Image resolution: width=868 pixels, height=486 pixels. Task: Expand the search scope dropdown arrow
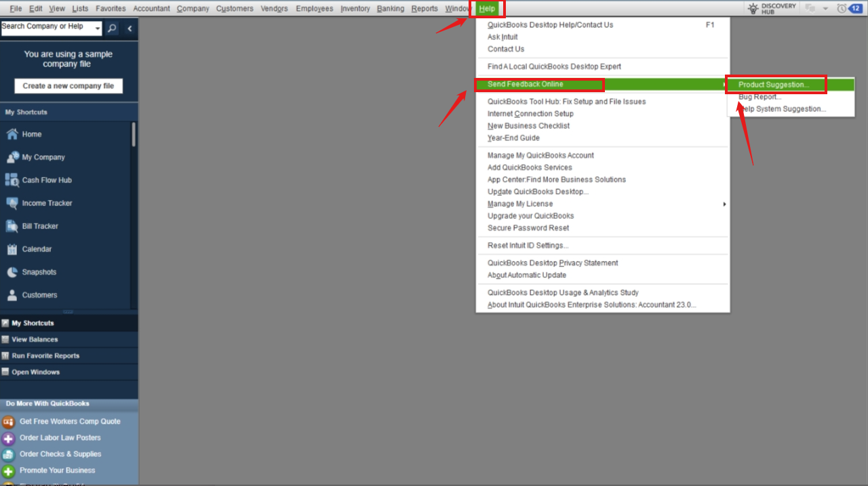click(98, 28)
